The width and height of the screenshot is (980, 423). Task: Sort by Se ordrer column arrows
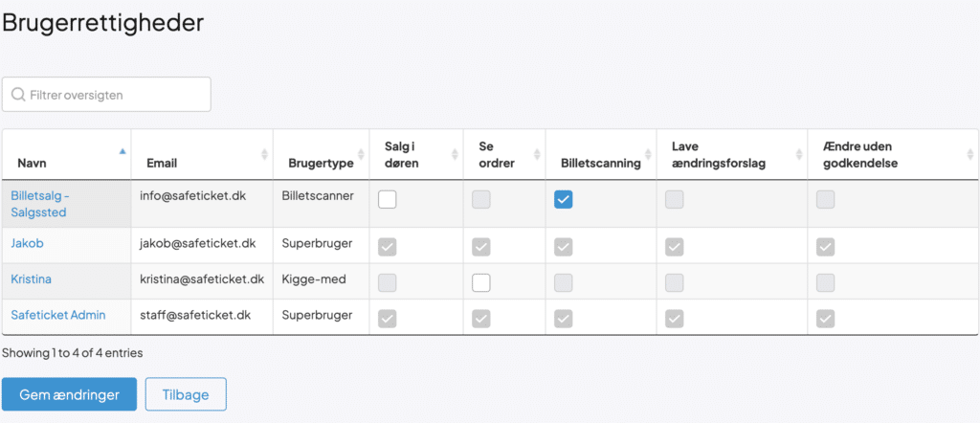[535, 154]
